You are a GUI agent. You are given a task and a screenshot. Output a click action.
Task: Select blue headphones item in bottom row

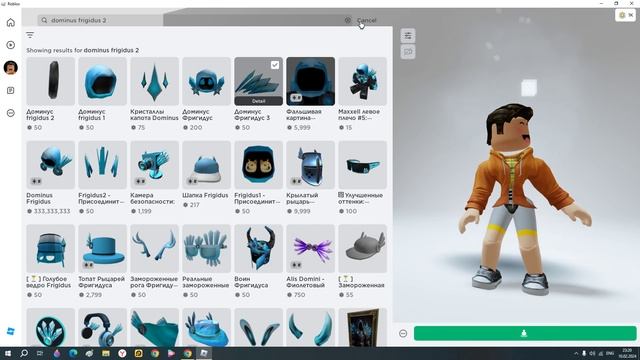point(102,327)
